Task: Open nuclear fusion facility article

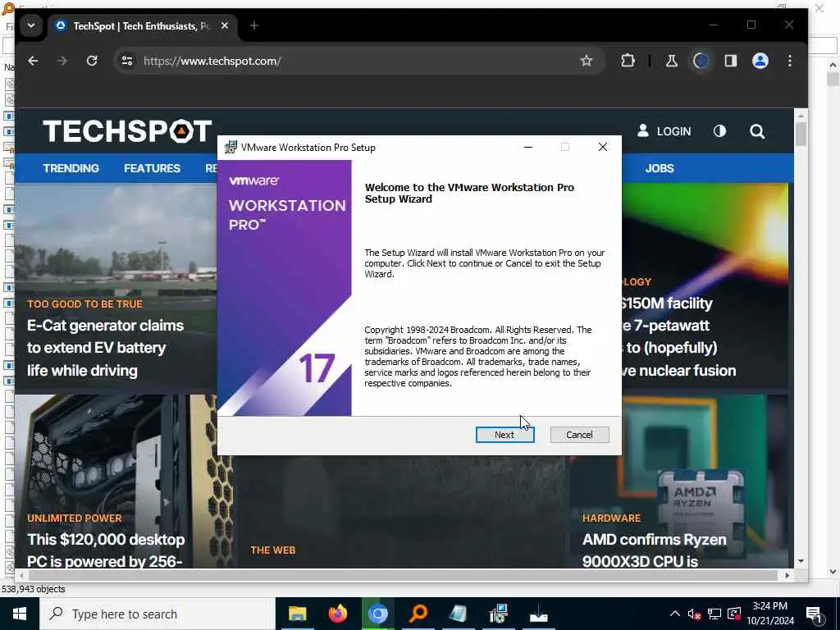Action: pos(679,337)
